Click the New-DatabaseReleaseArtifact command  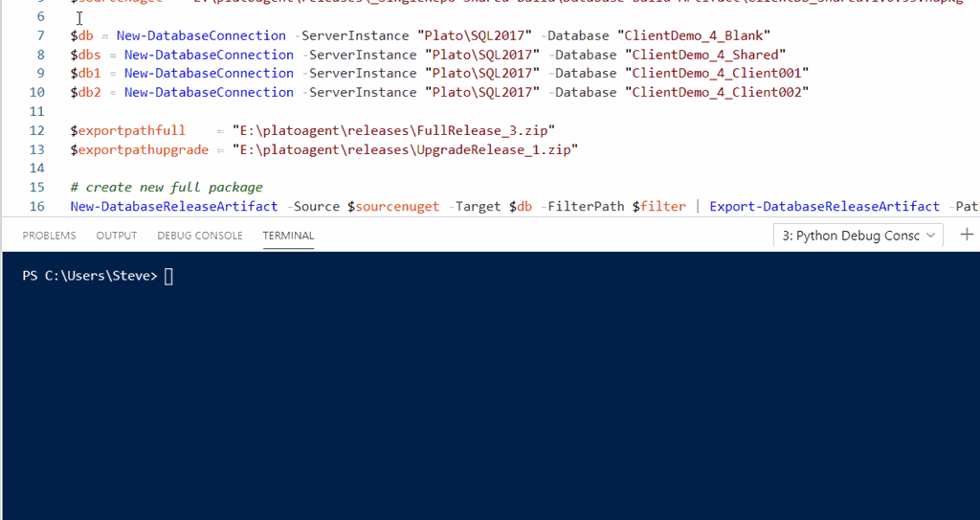pos(173,206)
